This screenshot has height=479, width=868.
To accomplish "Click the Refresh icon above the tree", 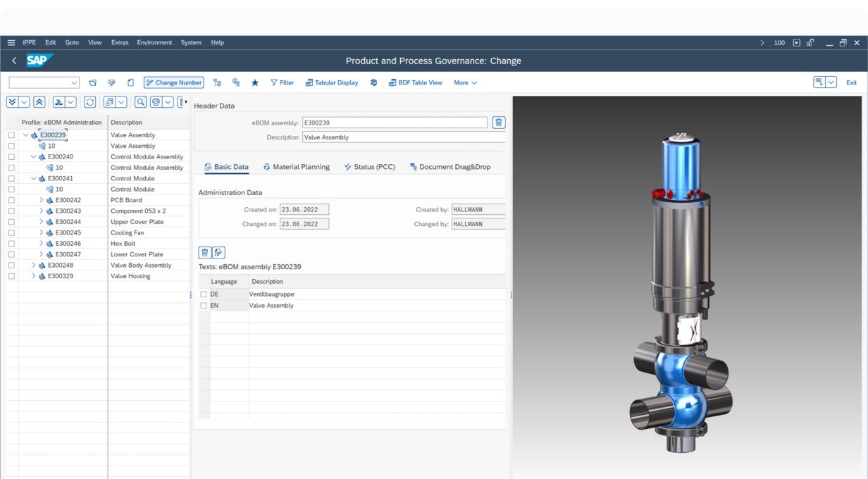I will pos(91,101).
